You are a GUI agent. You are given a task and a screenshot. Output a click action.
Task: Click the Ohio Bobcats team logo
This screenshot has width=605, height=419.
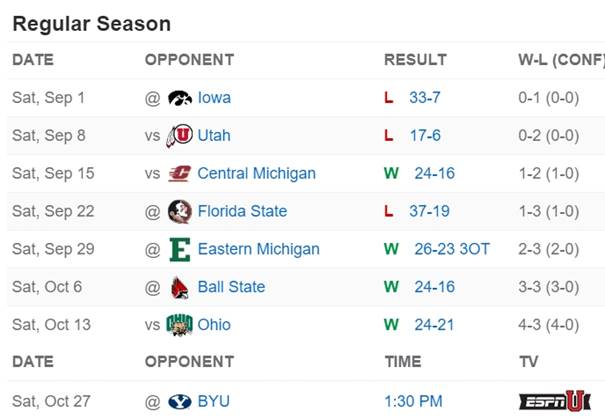tap(180, 325)
